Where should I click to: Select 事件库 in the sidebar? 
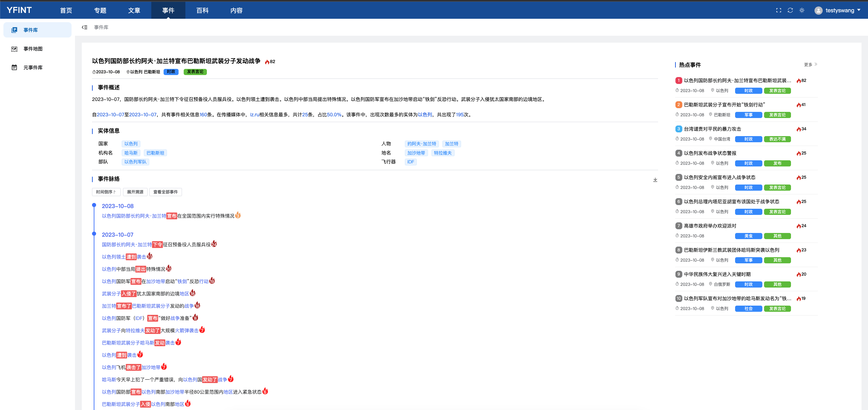pyautogui.click(x=31, y=30)
